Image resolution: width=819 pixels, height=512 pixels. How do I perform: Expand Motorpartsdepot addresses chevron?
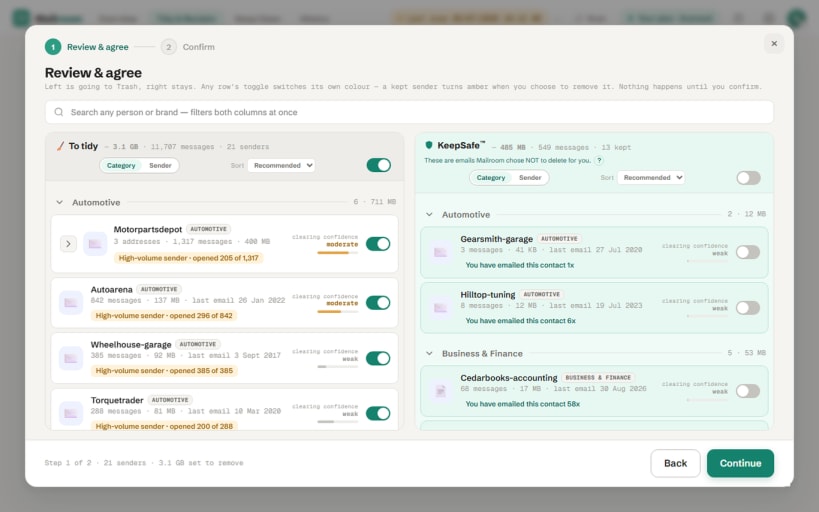click(x=68, y=244)
